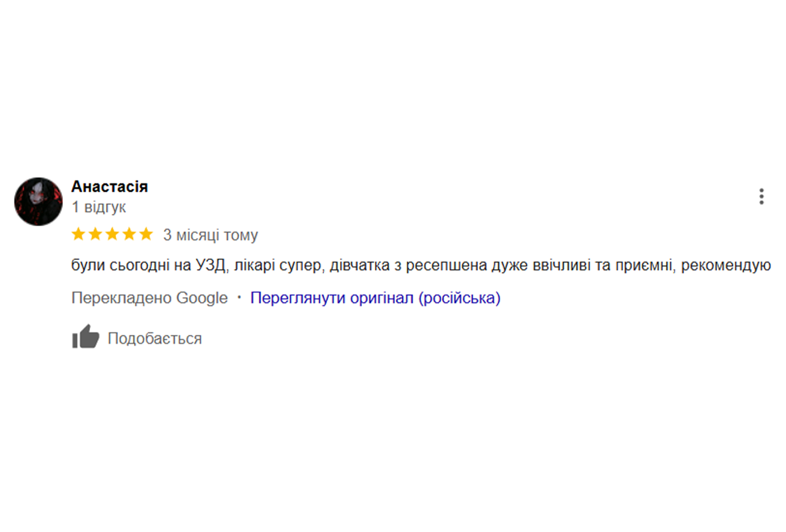
Task: Click the word 'Google' in translation note
Action: 202,298
